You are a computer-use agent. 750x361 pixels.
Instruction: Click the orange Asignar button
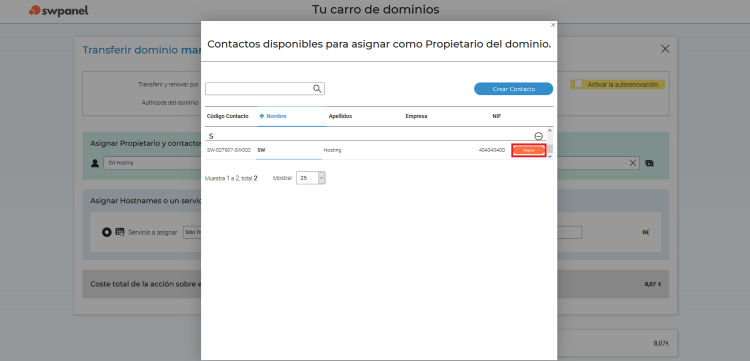(529, 150)
